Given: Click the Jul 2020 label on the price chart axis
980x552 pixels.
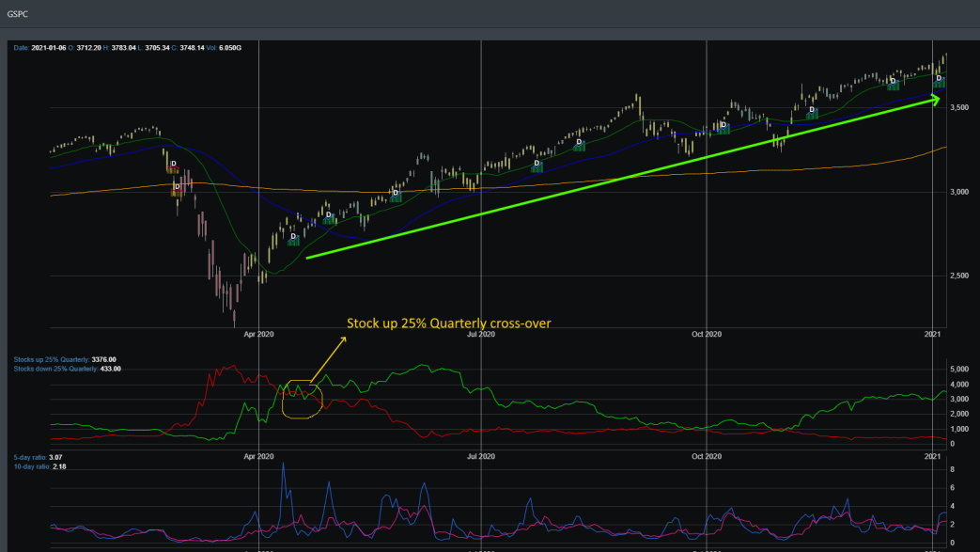Looking at the screenshot, I should (x=480, y=334).
